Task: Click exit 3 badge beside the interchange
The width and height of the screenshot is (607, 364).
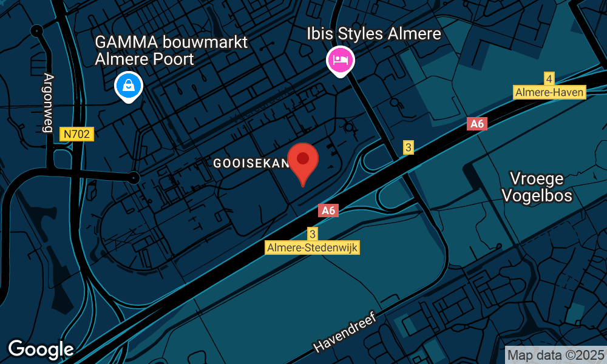Action: pos(408,147)
